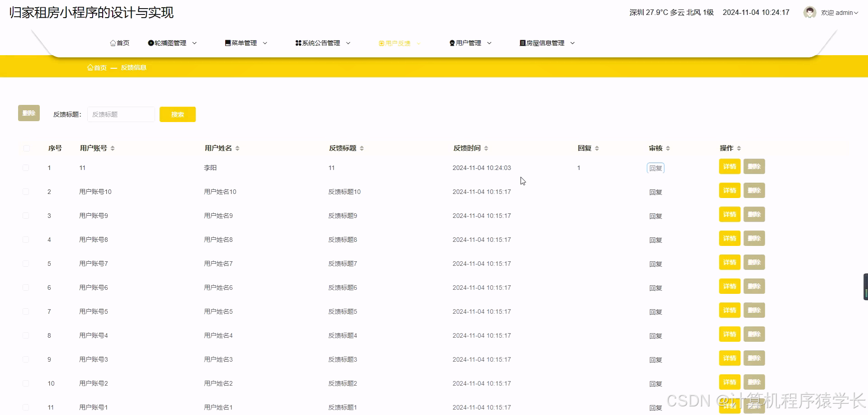Click the admin avatar in the top right
Image resolution: width=868 pixels, height=415 pixels.
pos(809,12)
